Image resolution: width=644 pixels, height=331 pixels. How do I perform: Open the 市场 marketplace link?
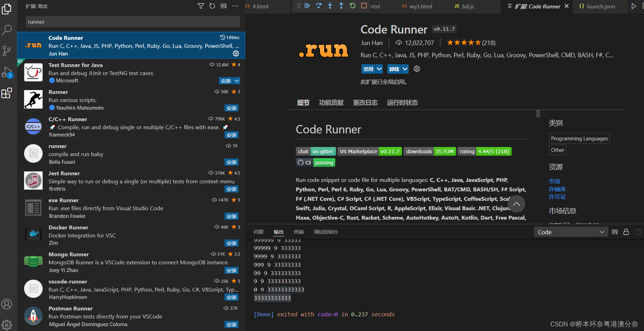pos(554,181)
